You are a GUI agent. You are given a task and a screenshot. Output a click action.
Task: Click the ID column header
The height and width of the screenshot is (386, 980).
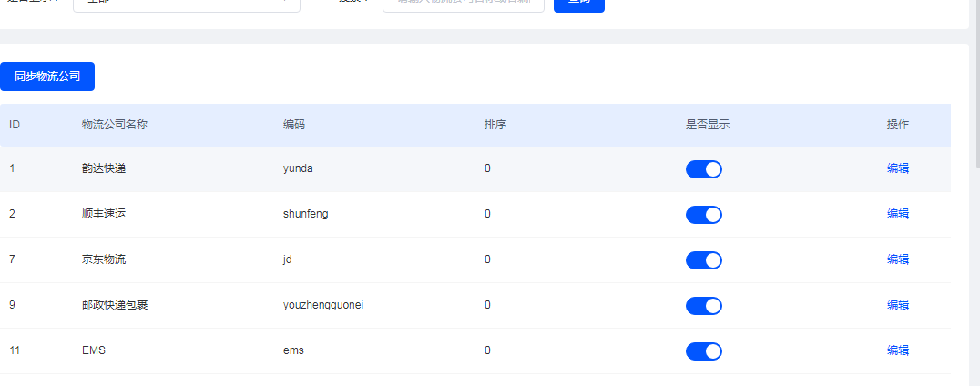pyautogui.click(x=15, y=125)
